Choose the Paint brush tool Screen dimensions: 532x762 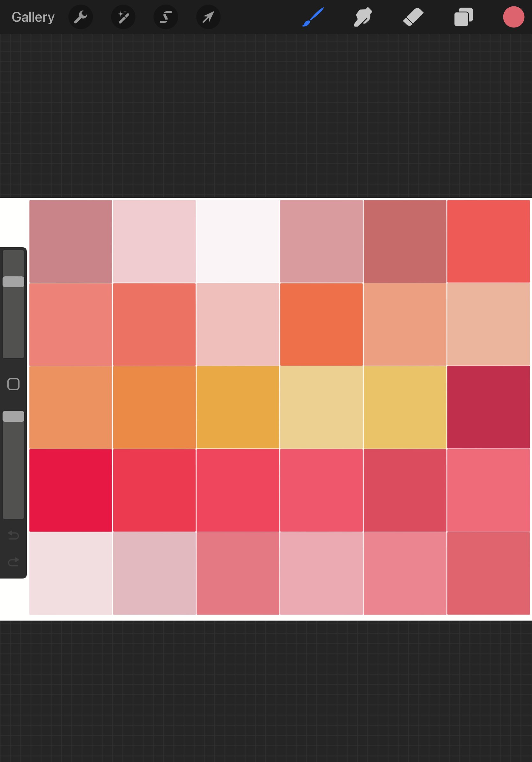(312, 17)
